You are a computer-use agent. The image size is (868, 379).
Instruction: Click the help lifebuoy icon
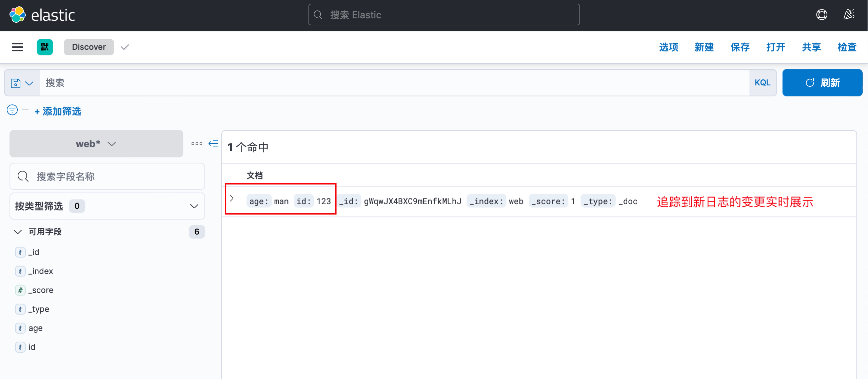(822, 15)
